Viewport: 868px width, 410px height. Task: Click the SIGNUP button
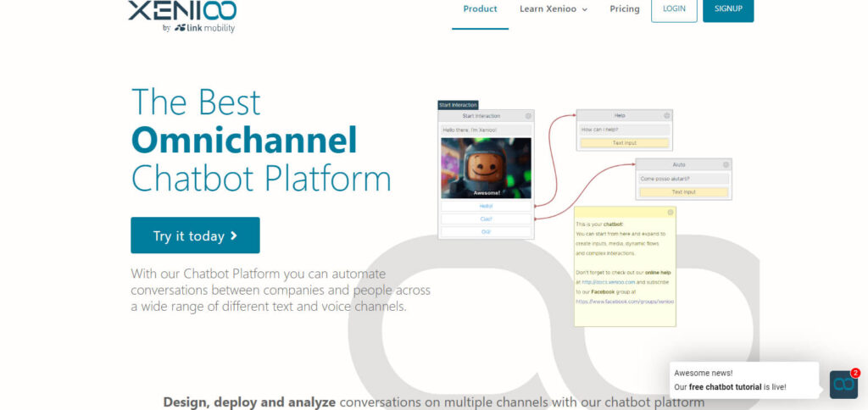[728, 8]
